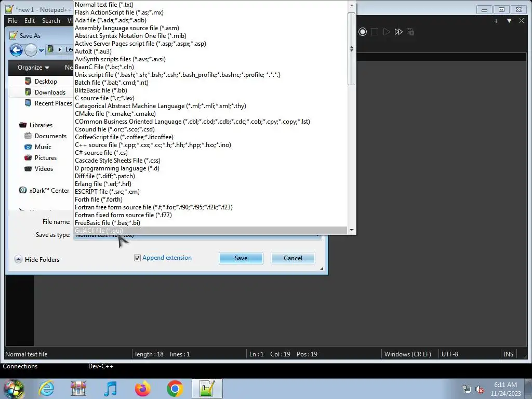Choose Cascade Style Sheets File type
The width and height of the screenshot is (532, 399).
pyautogui.click(x=210, y=161)
